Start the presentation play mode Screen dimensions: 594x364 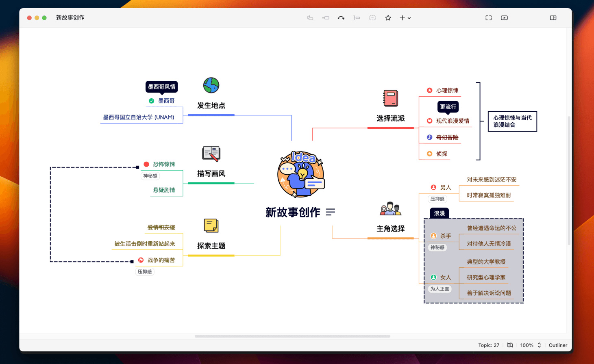point(504,18)
